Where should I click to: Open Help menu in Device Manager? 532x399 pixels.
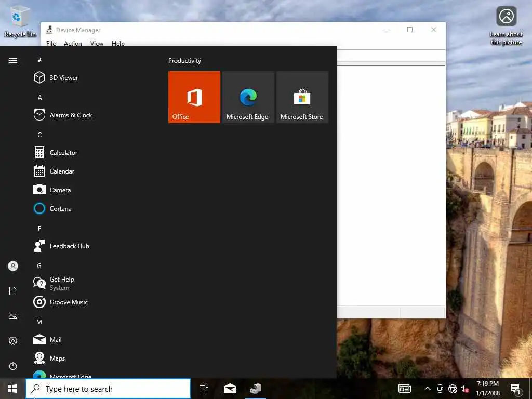[118, 43]
